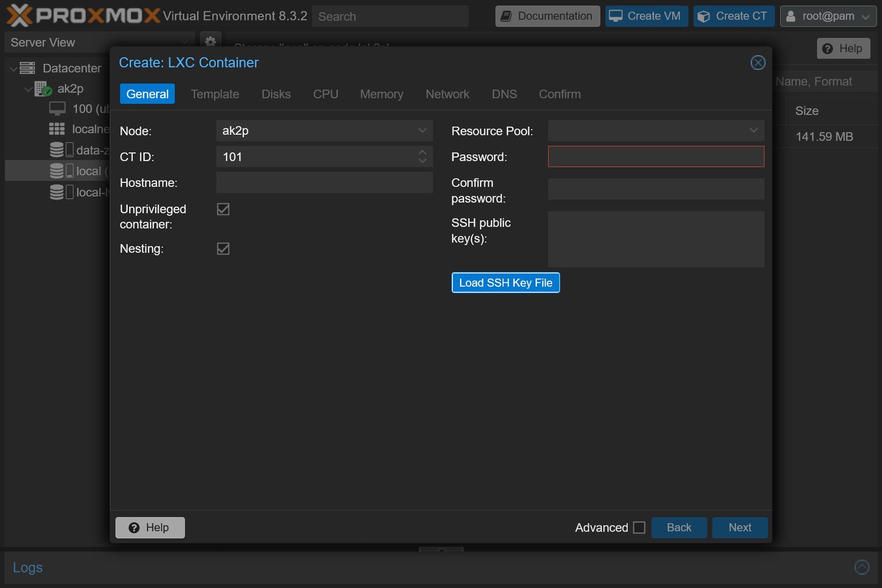Switch to the Memory tab

[x=382, y=94]
